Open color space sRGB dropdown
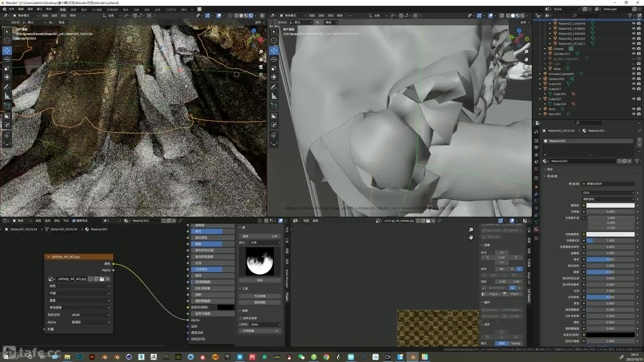This screenshot has height=362, width=644. coord(90,315)
